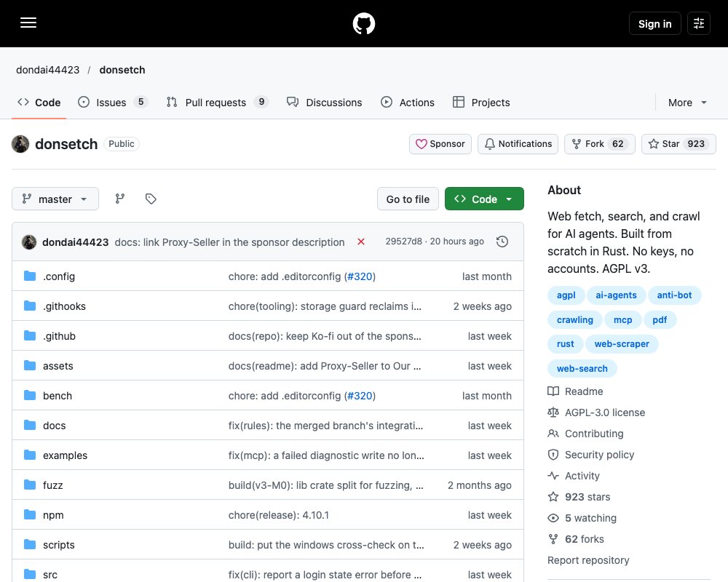Image resolution: width=728 pixels, height=582 pixels.
Task: Select the agpl topic tag
Action: coord(566,295)
